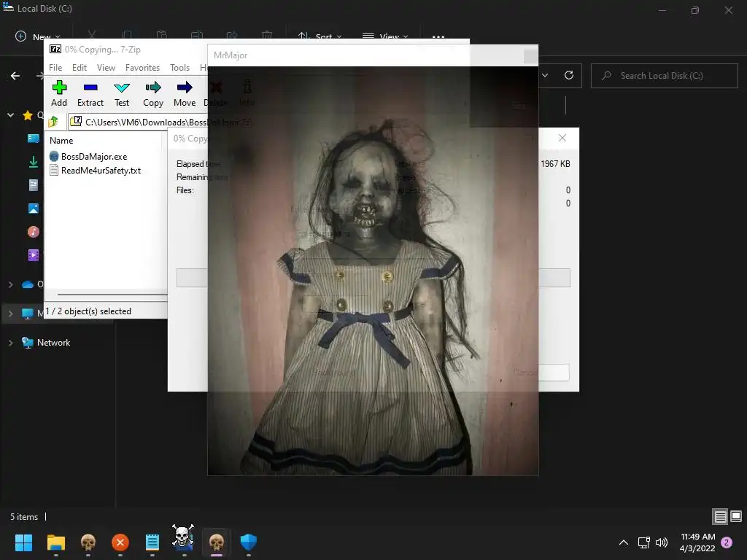Open the Edit menu in 7-Zip
This screenshot has height=560, width=747.
tap(79, 68)
